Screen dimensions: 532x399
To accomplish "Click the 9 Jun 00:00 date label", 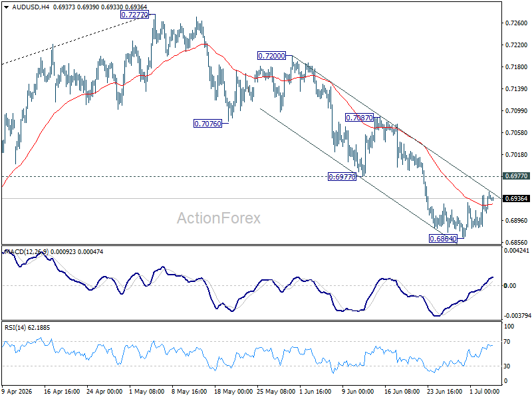I will (x=358, y=391).
